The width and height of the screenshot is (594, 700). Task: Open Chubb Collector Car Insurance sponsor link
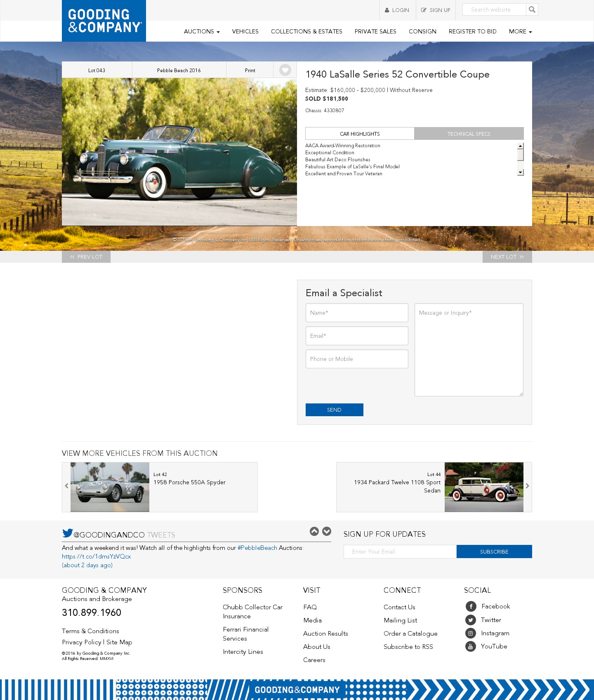click(x=252, y=612)
